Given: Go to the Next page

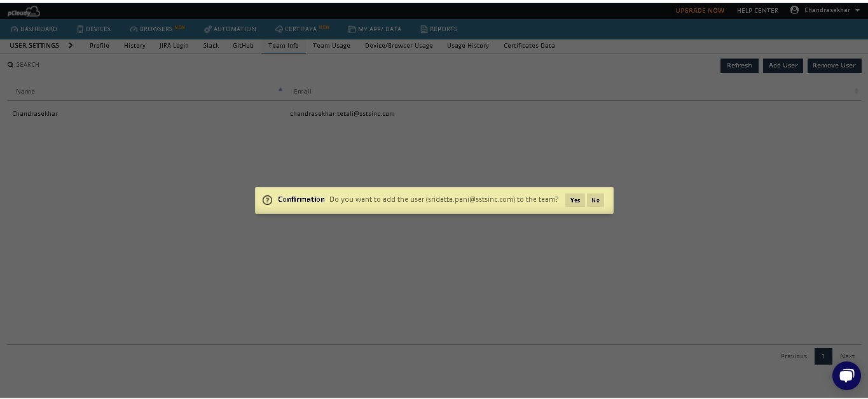Looking at the screenshot, I should (x=847, y=356).
